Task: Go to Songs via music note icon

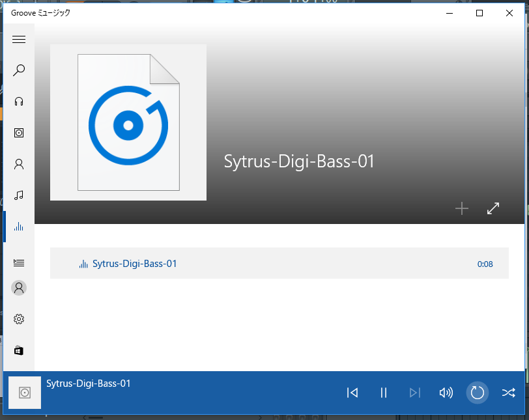Action: click(x=19, y=195)
